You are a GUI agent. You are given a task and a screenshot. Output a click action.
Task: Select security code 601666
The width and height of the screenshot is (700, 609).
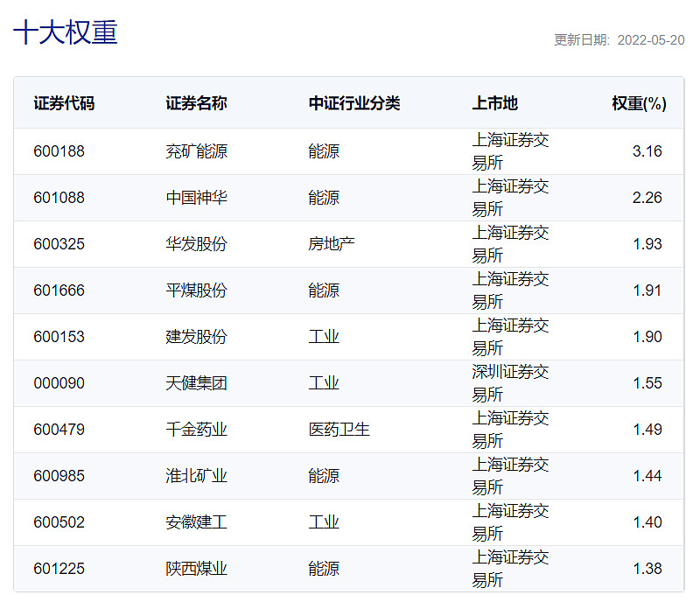point(59,290)
